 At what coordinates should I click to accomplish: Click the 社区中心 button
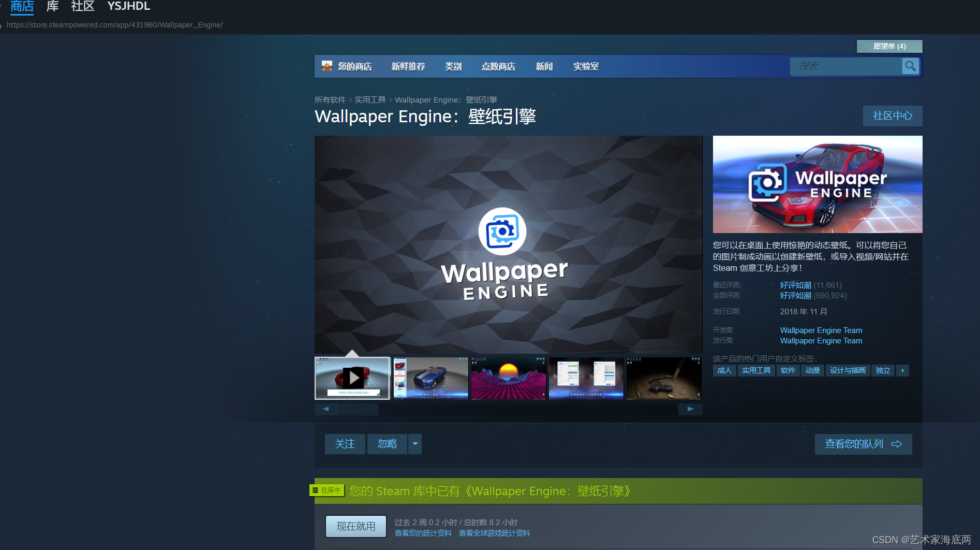893,115
